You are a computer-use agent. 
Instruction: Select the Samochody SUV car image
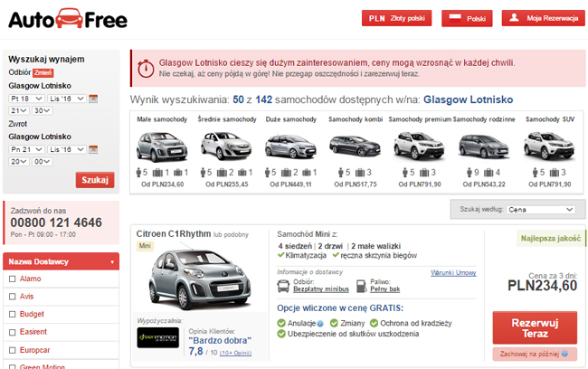[x=549, y=145]
